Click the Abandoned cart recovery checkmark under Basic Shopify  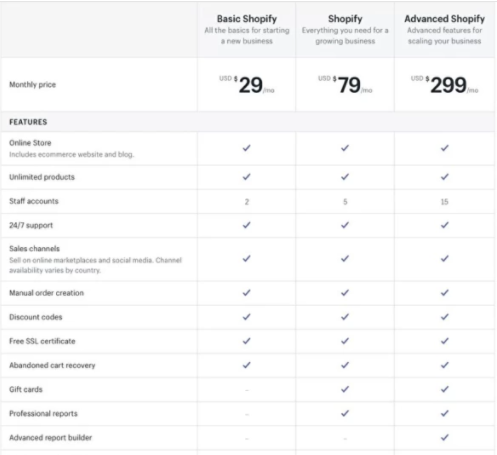[x=246, y=365]
